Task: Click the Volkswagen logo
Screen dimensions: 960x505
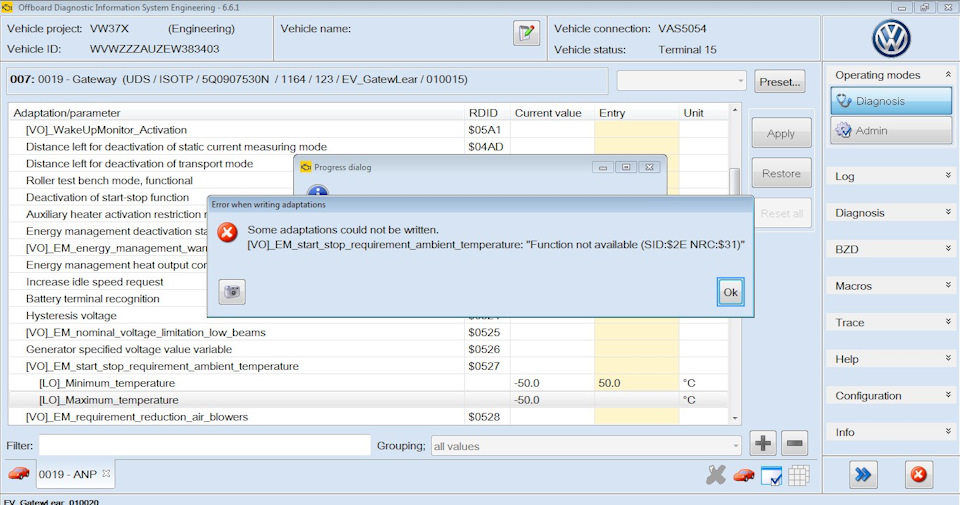Action: [x=891, y=38]
